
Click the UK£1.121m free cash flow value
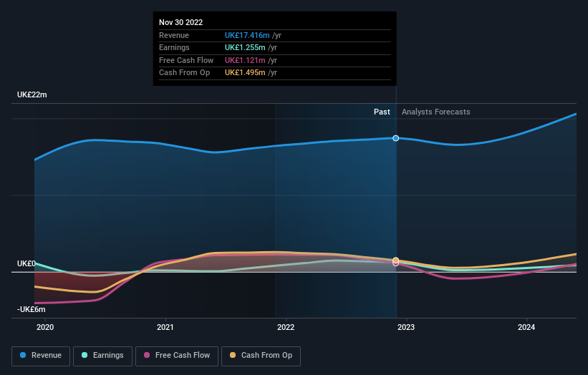coord(245,60)
